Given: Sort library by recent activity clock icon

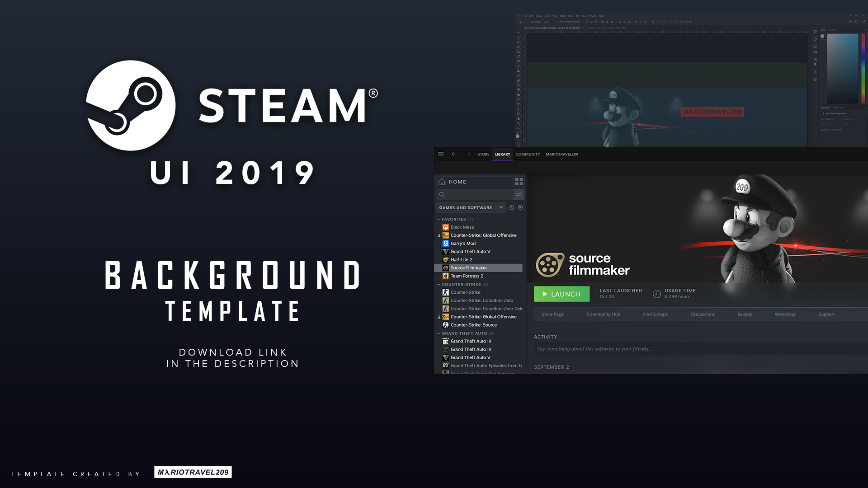Looking at the screenshot, I should click(x=512, y=207).
